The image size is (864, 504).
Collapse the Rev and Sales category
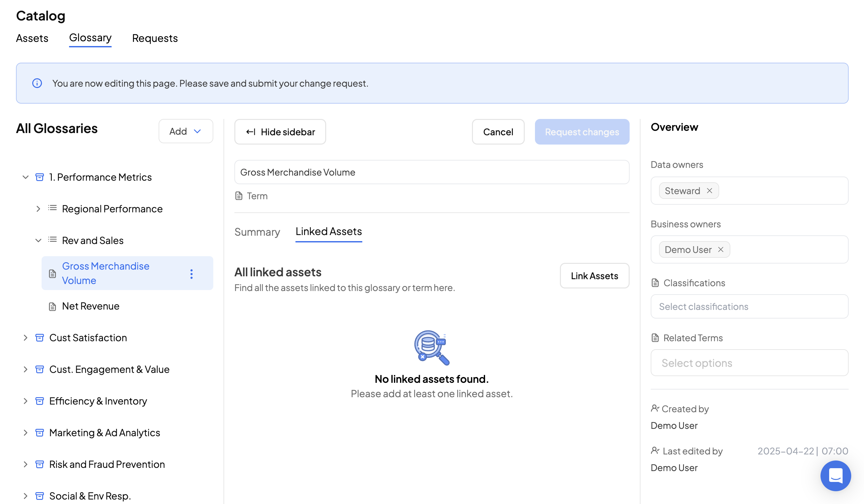point(38,240)
